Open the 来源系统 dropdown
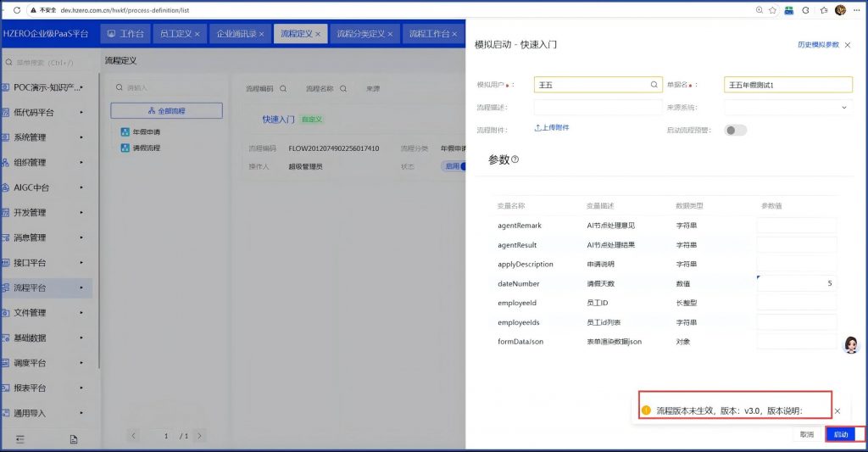The height and width of the screenshot is (452, 868). pyautogui.click(x=788, y=108)
